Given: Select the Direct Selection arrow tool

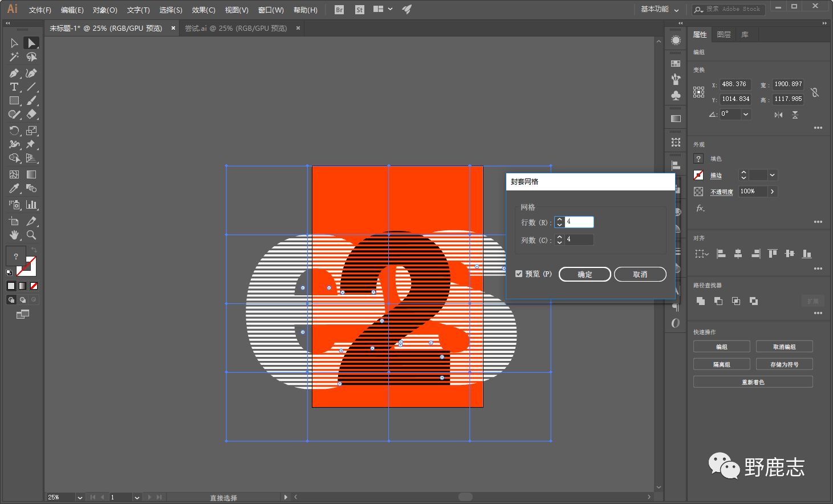Looking at the screenshot, I should [x=31, y=43].
